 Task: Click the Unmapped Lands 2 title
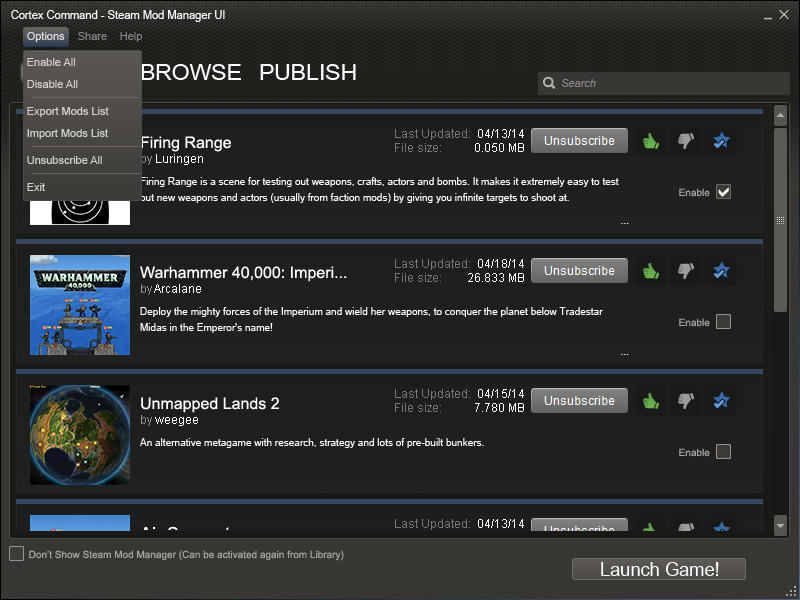pyautogui.click(x=210, y=404)
